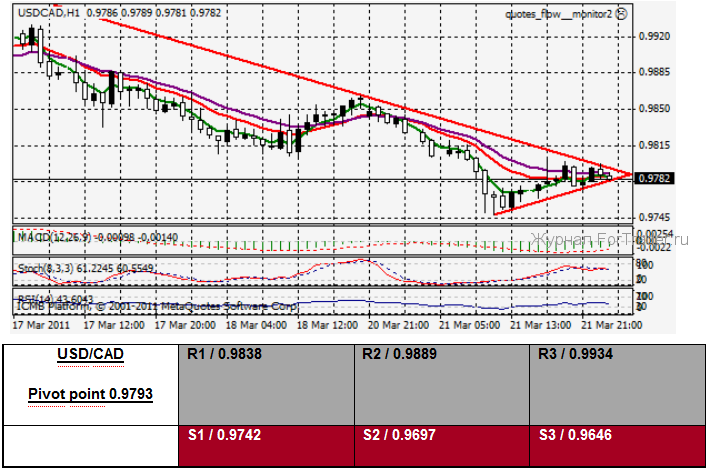The height and width of the screenshot is (468, 707).
Task: Select the S2 / 0.9697 support cell
Action: click(x=442, y=446)
